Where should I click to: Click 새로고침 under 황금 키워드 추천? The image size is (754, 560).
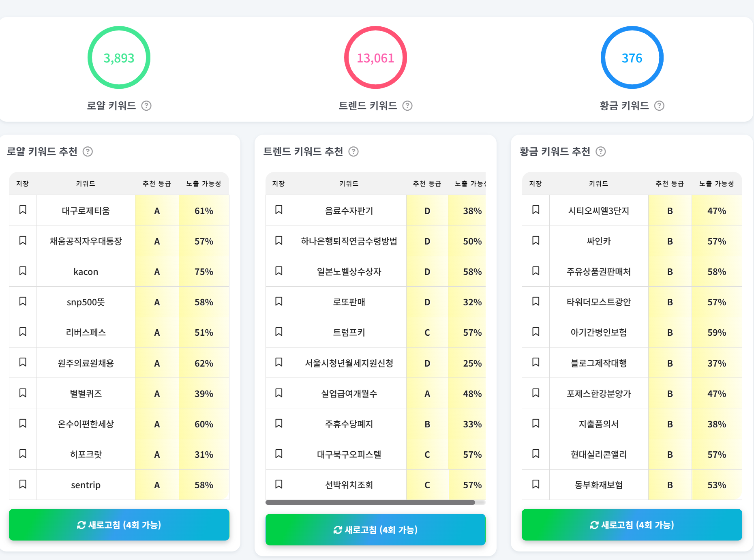coord(632,525)
